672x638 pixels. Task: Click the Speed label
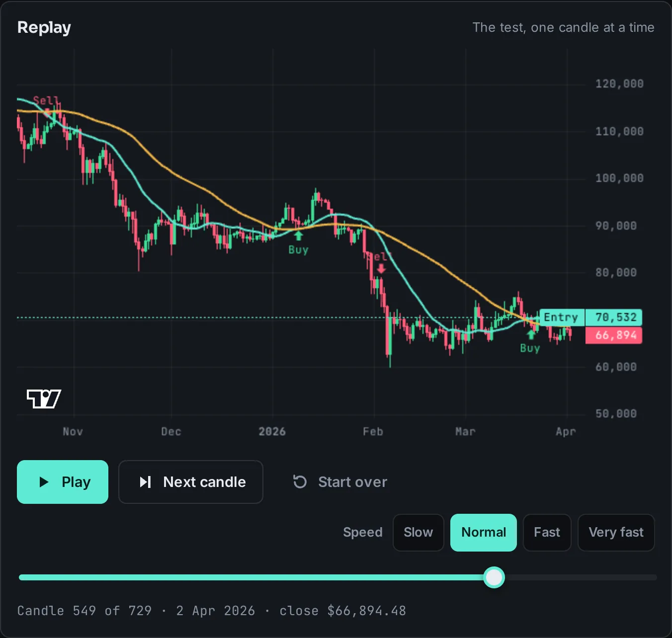(x=363, y=533)
